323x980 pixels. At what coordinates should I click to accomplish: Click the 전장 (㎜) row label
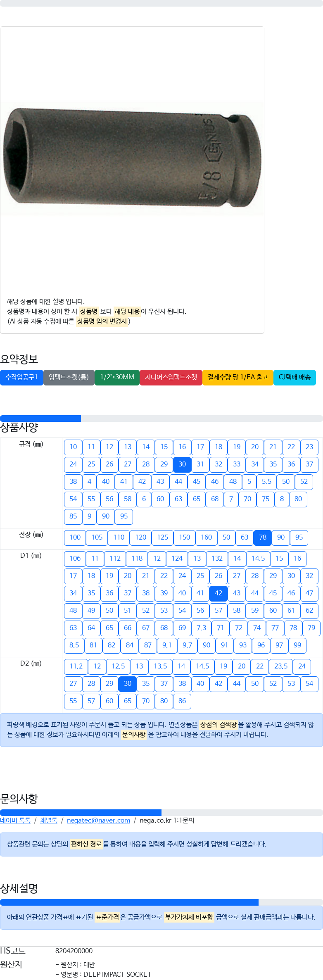[31, 535]
